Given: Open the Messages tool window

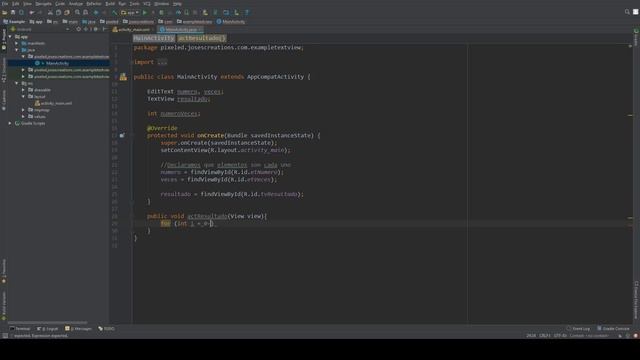Looking at the screenshot, I should [78, 329].
